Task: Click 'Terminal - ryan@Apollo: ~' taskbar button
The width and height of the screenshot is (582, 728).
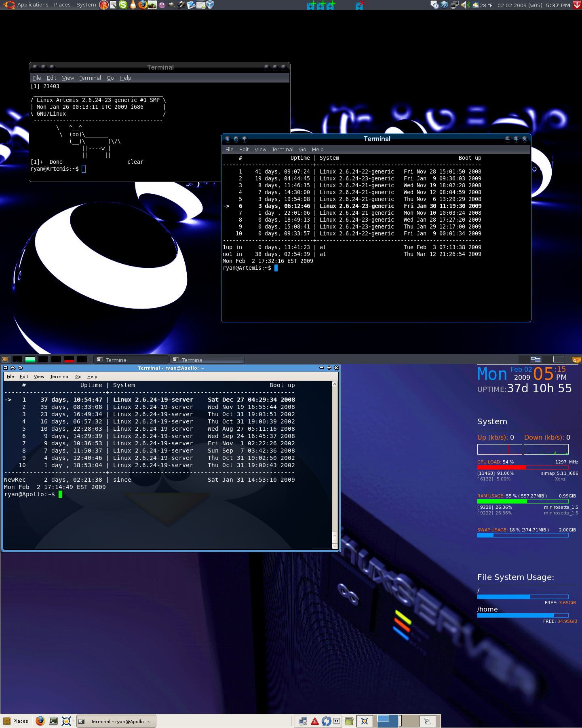Action: click(116, 721)
